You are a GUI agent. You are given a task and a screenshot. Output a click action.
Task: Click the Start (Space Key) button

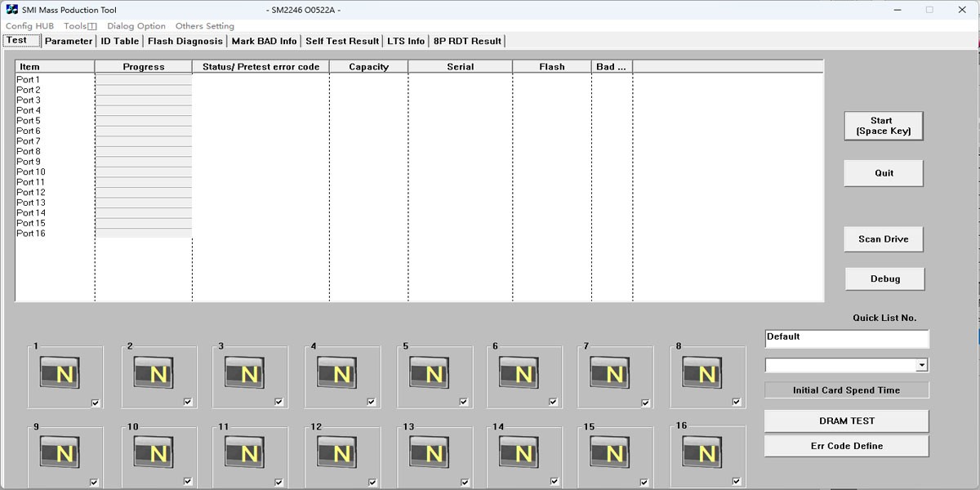[x=884, y=126]
